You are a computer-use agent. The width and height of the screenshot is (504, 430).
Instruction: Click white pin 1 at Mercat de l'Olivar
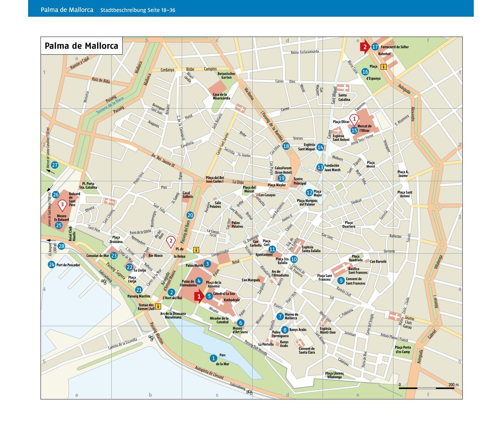click(354, 119)
